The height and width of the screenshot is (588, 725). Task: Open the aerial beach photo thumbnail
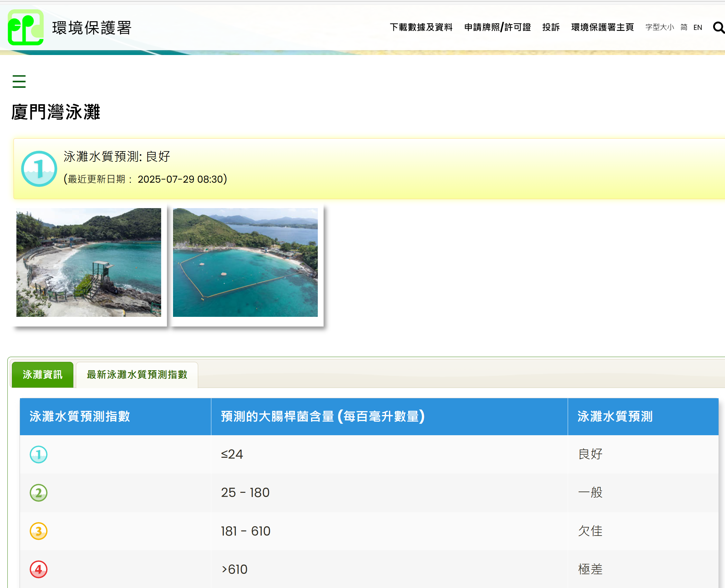point(246,262)
